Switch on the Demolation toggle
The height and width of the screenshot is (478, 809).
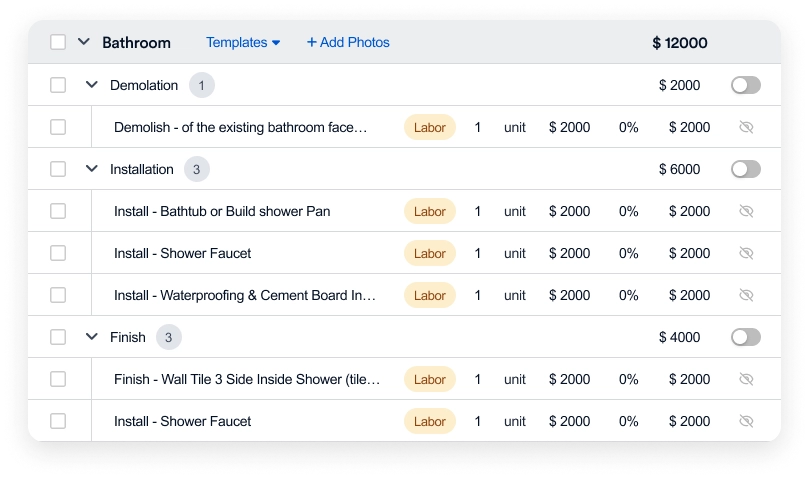click(x=745, y=85)
